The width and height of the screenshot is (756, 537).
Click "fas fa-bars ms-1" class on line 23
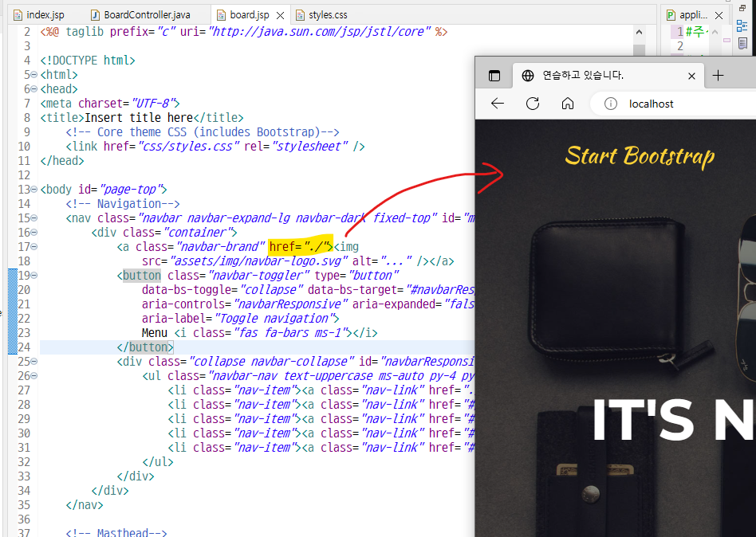coord(293,333)
